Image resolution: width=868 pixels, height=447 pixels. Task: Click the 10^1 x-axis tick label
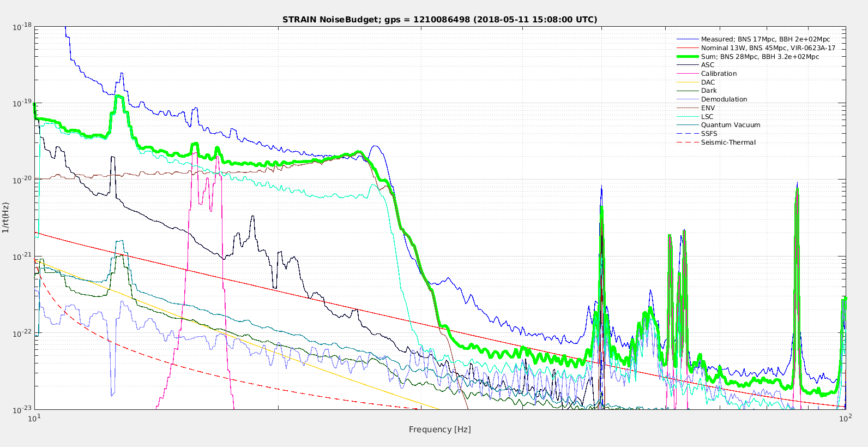(x=34, y=418)
